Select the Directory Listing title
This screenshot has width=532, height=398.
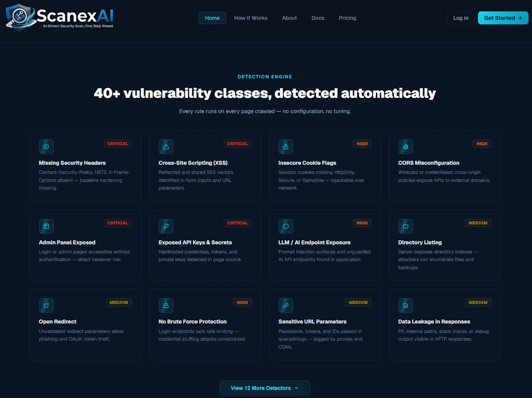pos(420,243)
